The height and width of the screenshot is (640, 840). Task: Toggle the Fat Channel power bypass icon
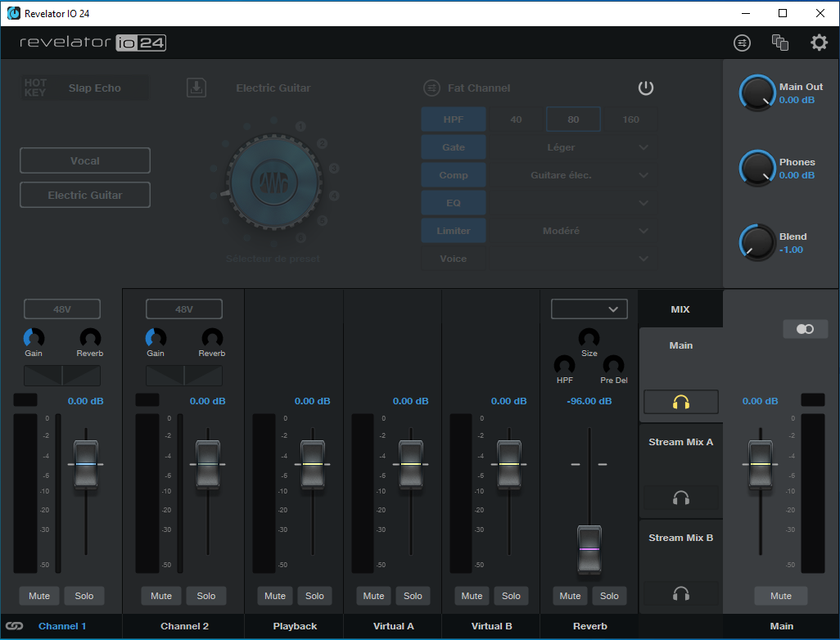point(646,88)
